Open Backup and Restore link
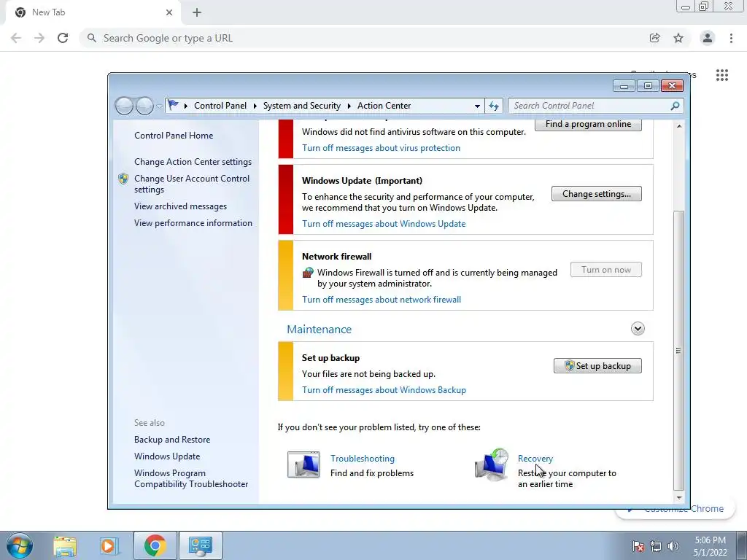Image resolution: width=747 pixels, height=560 pixels. tap(172, 440)
